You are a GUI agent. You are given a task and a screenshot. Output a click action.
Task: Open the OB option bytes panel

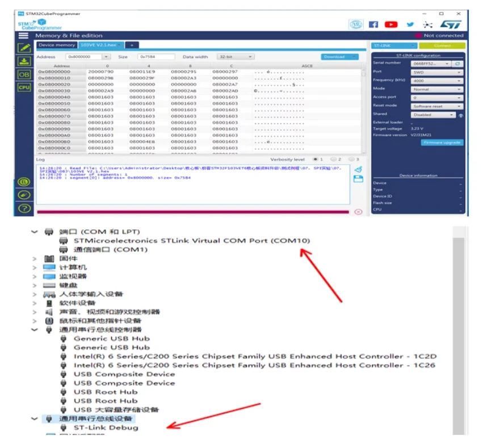24,74
